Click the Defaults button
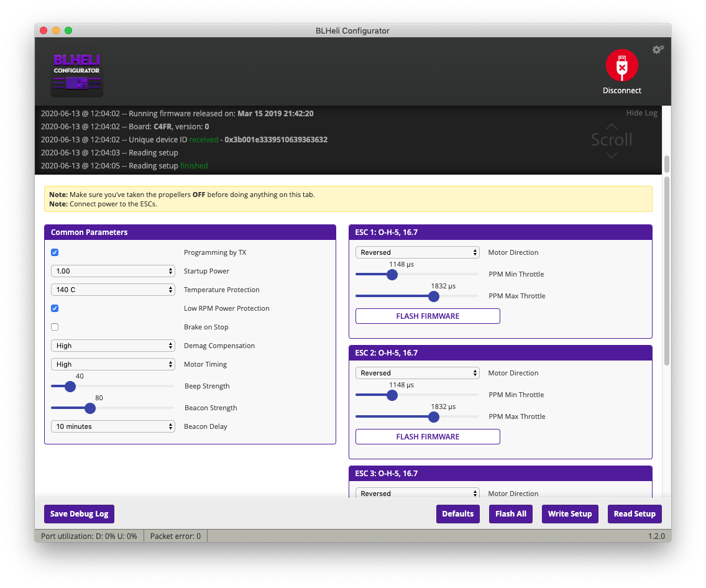The height and width of the screenshot is (588, 706). 458,513
